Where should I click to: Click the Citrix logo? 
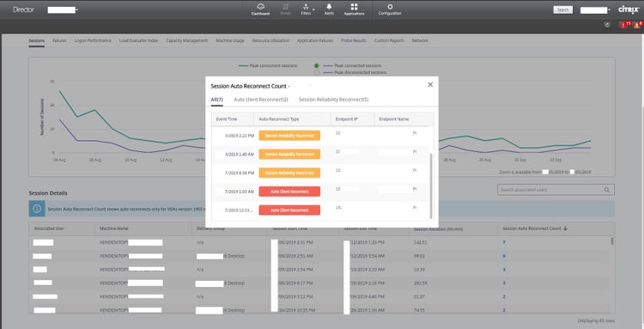pyautogui.click(x=629, y=9)
